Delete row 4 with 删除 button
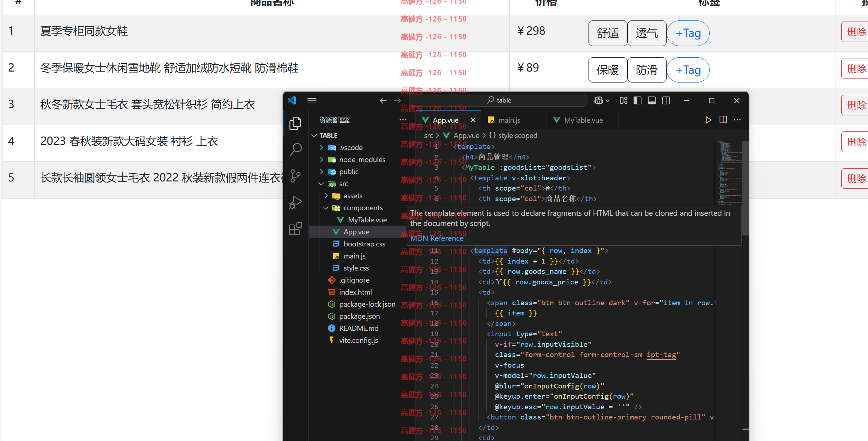Image resolution: width=868 pixels, height=441 pixels. [855, 142]
